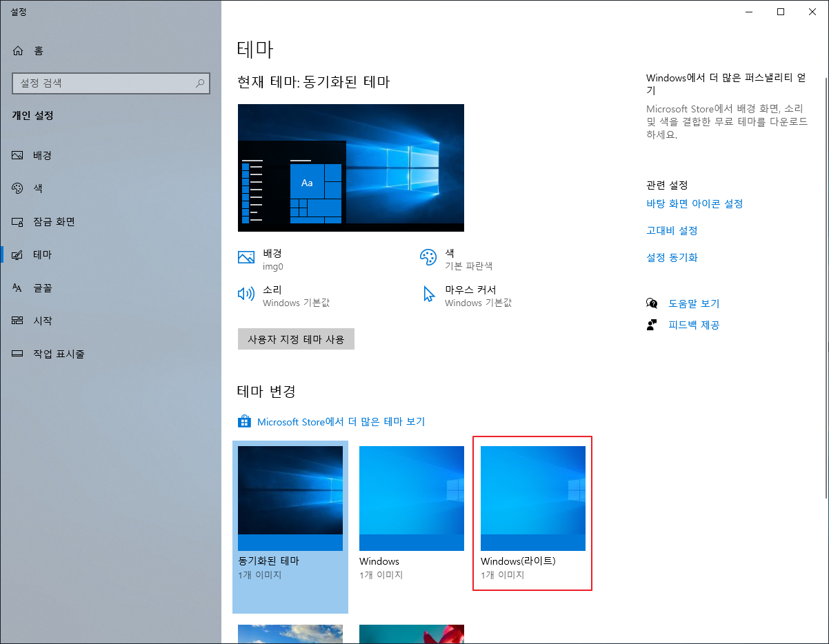Close the 설정 window
The image size is (829, 644).
click(812, 11)
